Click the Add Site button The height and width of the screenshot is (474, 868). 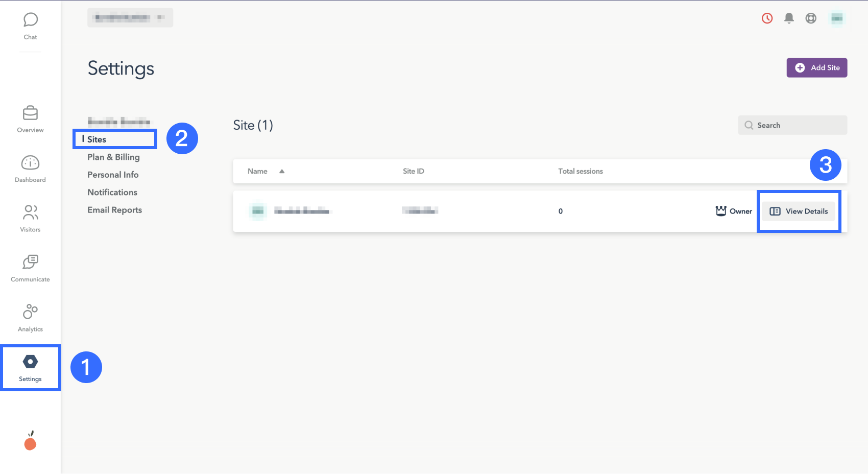816,68
